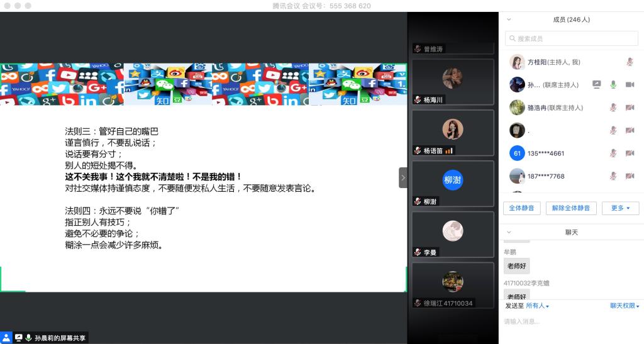Viewport: 644px width, 344px height.
Task: Click 方桂阳 avatar in member list
Action: 517,62
